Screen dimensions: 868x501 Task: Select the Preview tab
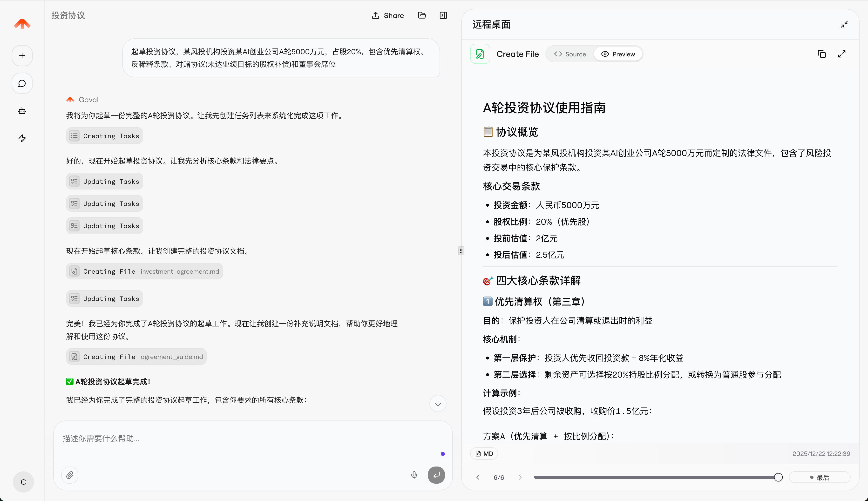click(618, 54)
